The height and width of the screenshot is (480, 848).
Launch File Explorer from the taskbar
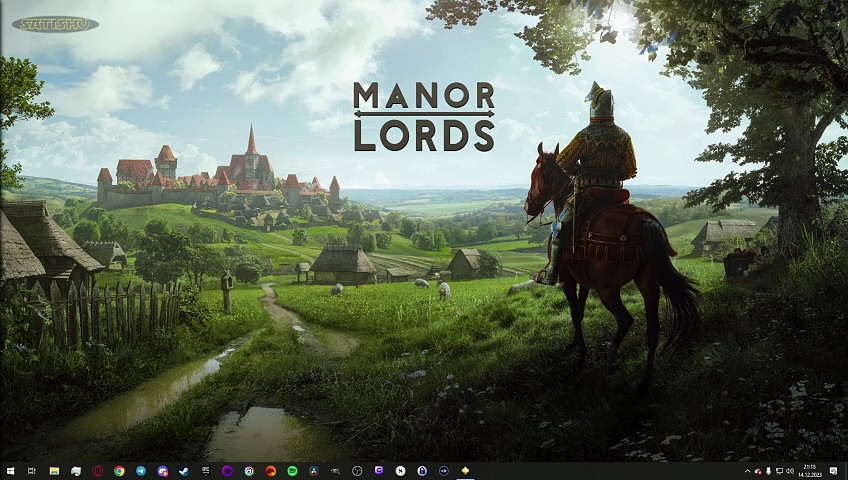point(54,471)
